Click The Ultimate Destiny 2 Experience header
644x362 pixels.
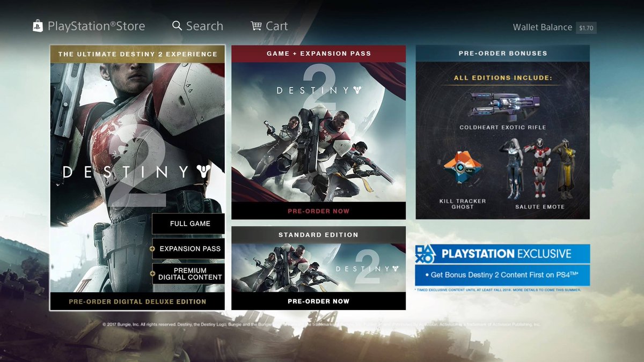pyautogui.click(x=137, y=54)
